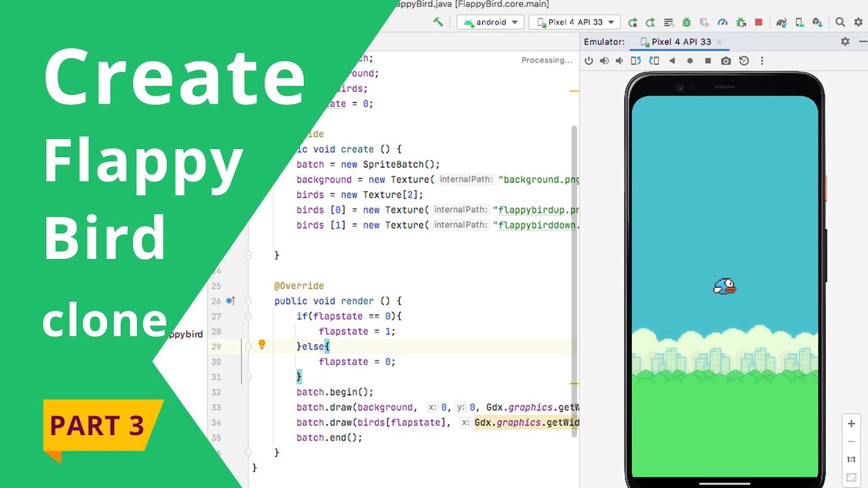Click the emulator zoom in plus button
This screenshot has width=868, height=488.
click(851, 424)
